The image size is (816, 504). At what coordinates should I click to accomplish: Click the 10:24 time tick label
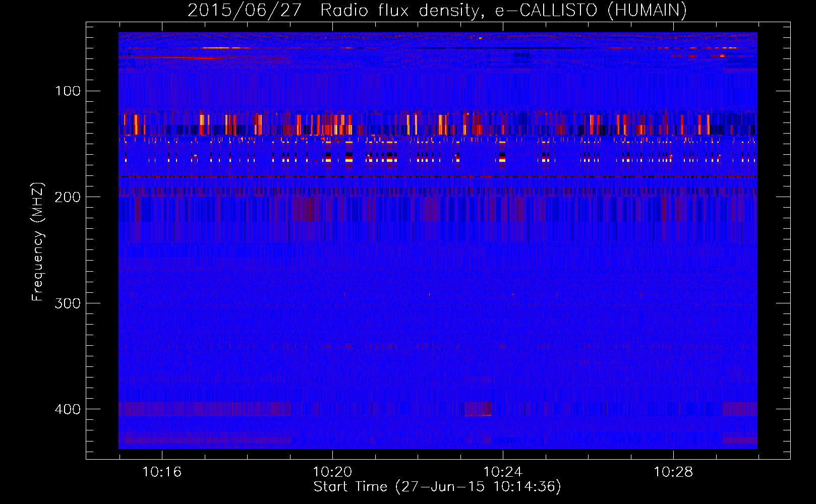pyautogui.click(x=503, y=472)
